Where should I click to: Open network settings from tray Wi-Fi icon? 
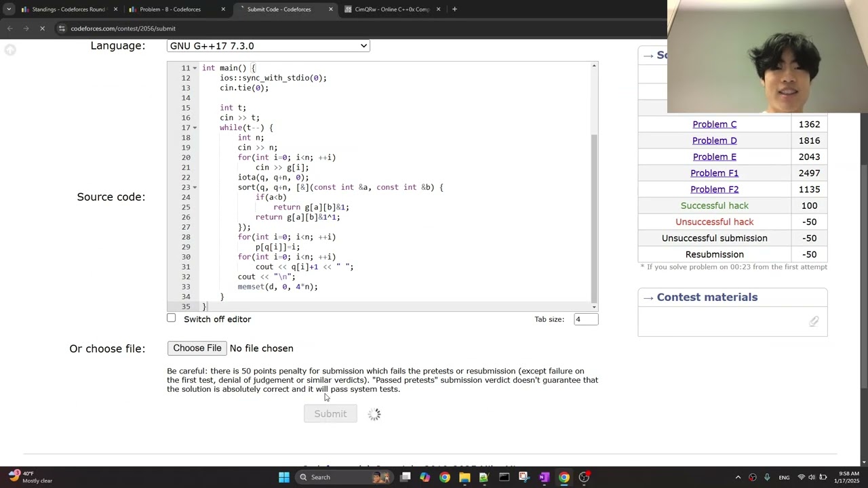(x=801, y=477)
